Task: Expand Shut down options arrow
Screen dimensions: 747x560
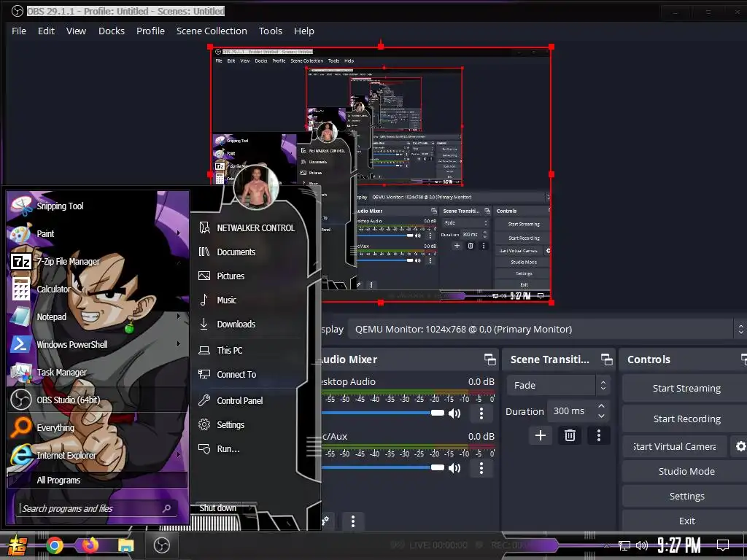Action: coord(251,507)
